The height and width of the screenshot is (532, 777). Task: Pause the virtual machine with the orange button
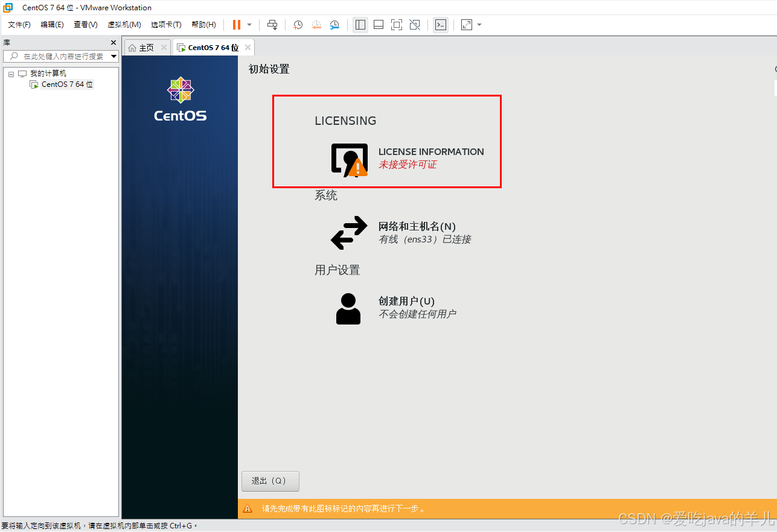(x=237, y=25)
